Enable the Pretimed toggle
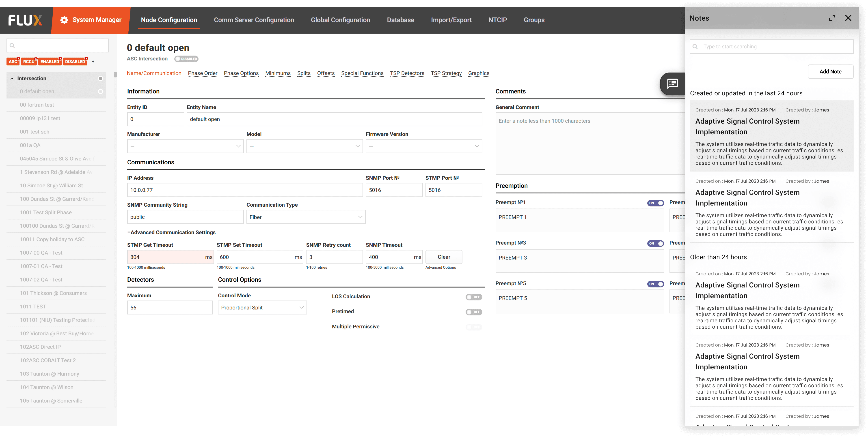 point(474,312)
